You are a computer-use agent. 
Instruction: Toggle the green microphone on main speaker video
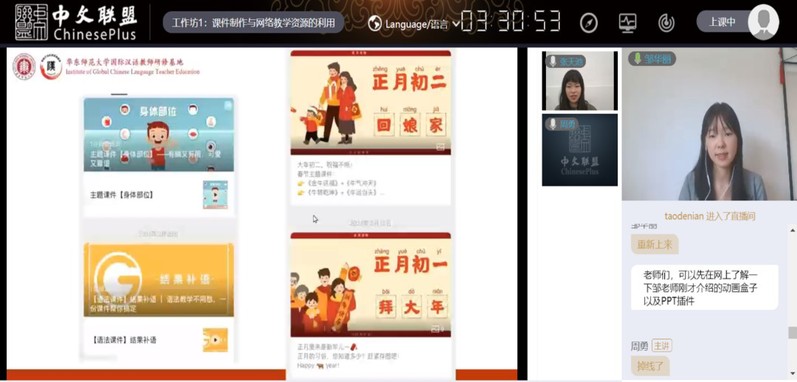coord(637,59)
